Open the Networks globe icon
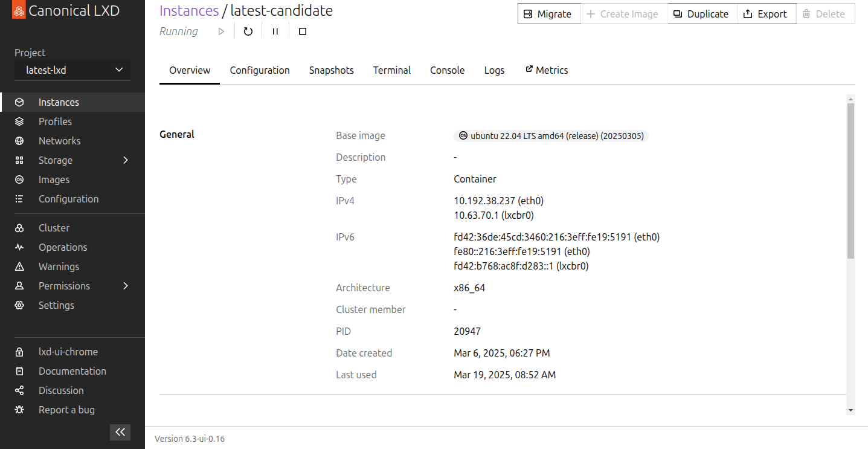Viewport: 868px width, 449px height. [20, 140]
